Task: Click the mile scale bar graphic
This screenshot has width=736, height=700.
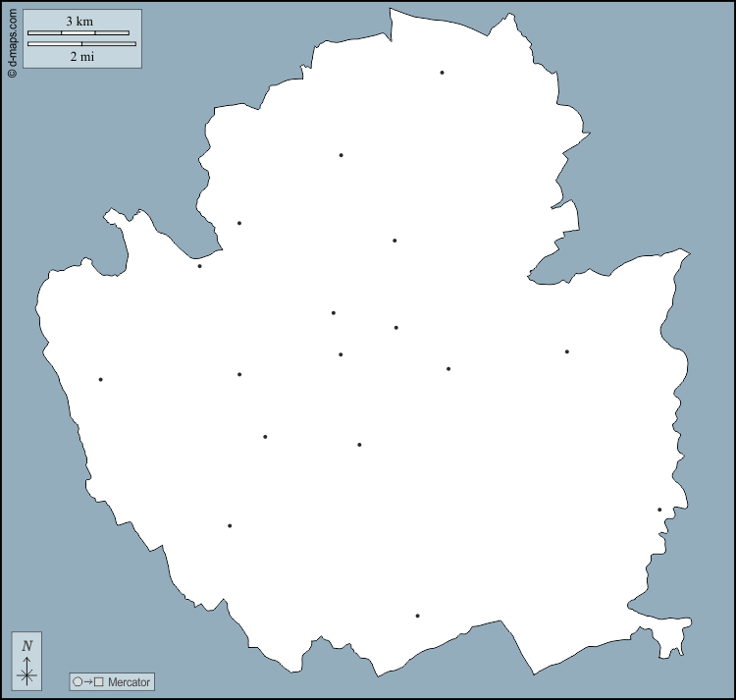Action: pyautogui.click(x=81, y=43)
